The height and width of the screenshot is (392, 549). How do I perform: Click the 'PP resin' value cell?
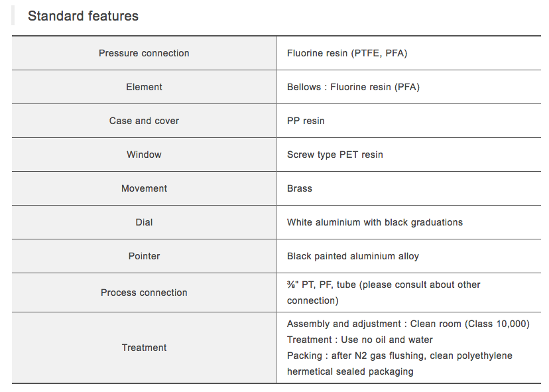[x=306, y=121]
